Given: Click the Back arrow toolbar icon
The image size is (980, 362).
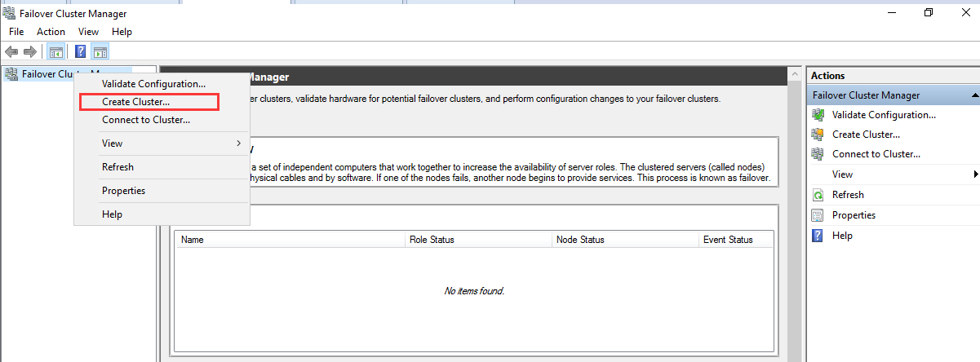Looking at the screenshot, I should (x=11, y=51).
